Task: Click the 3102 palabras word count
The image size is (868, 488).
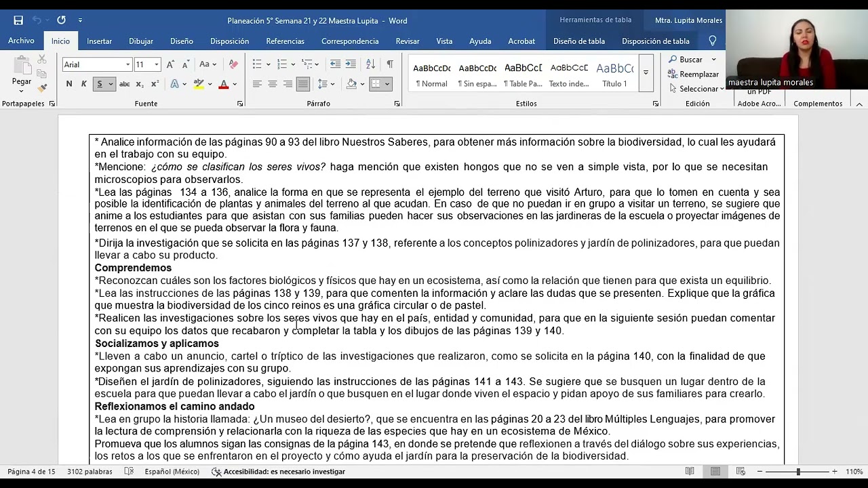Action: [90, 471]
